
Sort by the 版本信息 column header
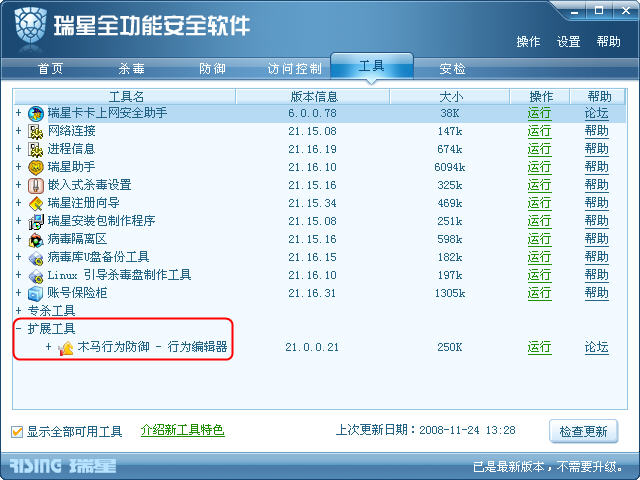313,97
